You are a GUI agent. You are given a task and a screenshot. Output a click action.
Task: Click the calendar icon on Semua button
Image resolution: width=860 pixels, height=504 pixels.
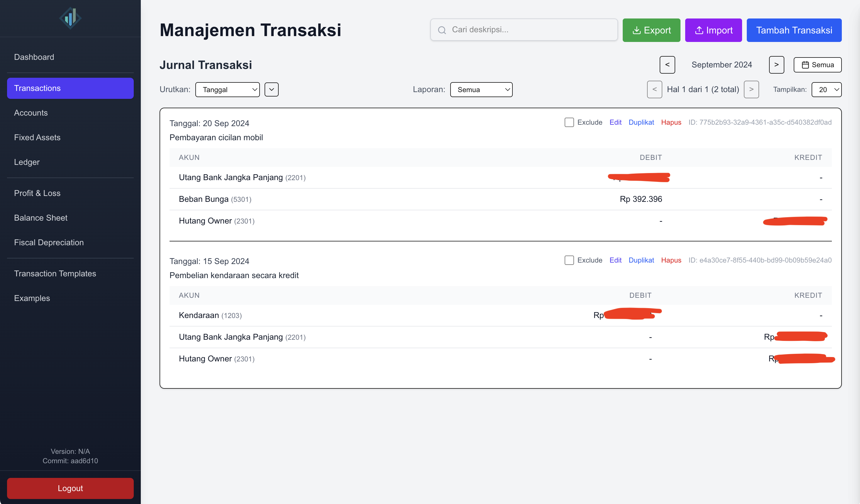point(805,65)
